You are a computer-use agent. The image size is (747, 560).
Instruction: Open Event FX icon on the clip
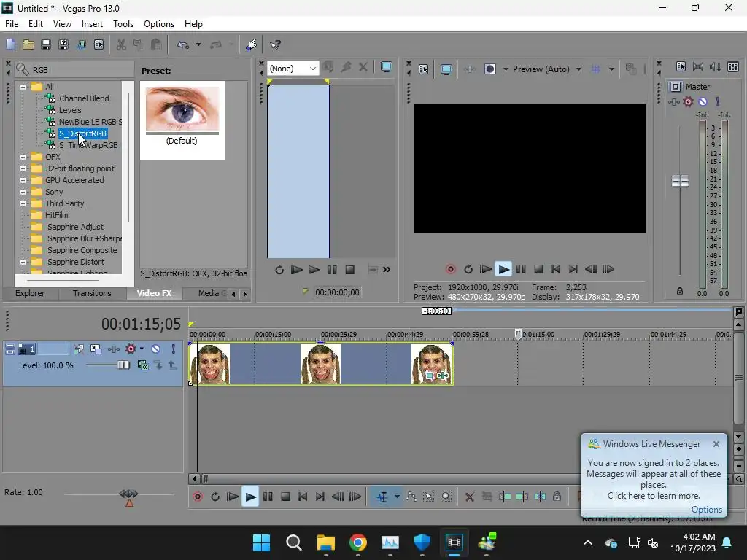pos(443,376)
